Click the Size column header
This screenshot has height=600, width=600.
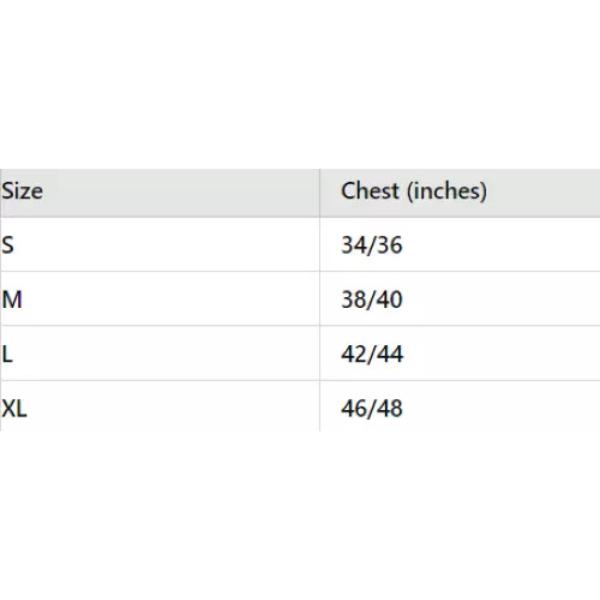coord(160,193)
